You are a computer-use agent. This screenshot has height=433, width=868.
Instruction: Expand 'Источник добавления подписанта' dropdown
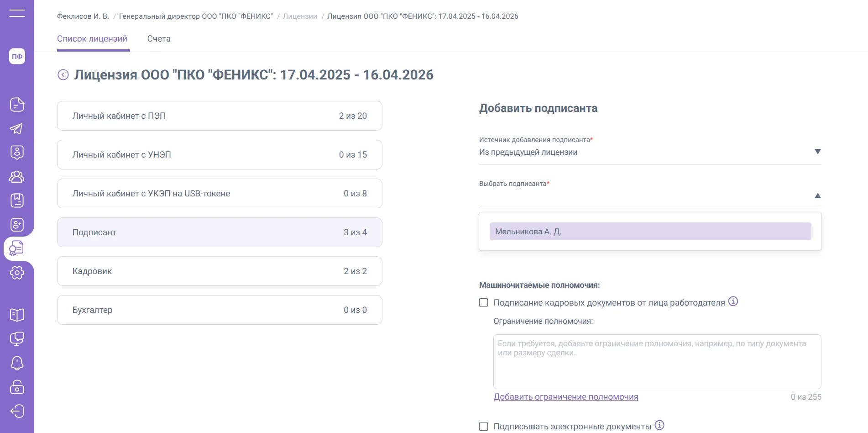click(x=817, y=152)
